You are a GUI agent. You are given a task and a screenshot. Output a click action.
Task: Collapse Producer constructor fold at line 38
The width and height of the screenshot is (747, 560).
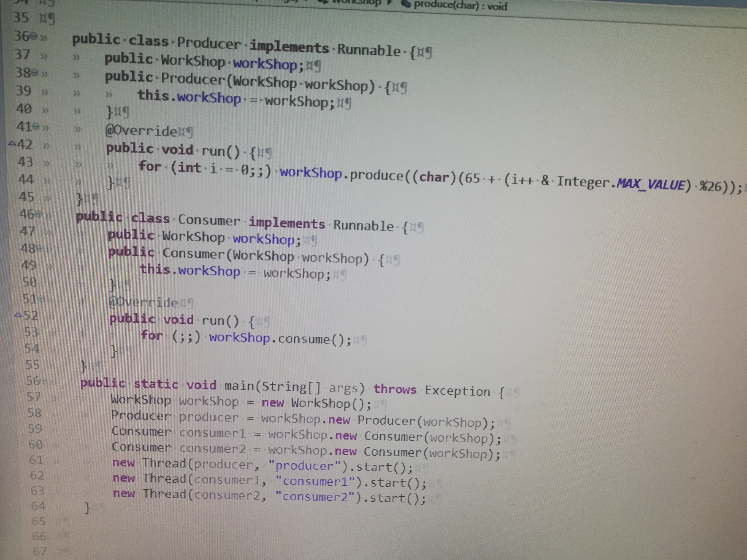coord(35,73)
